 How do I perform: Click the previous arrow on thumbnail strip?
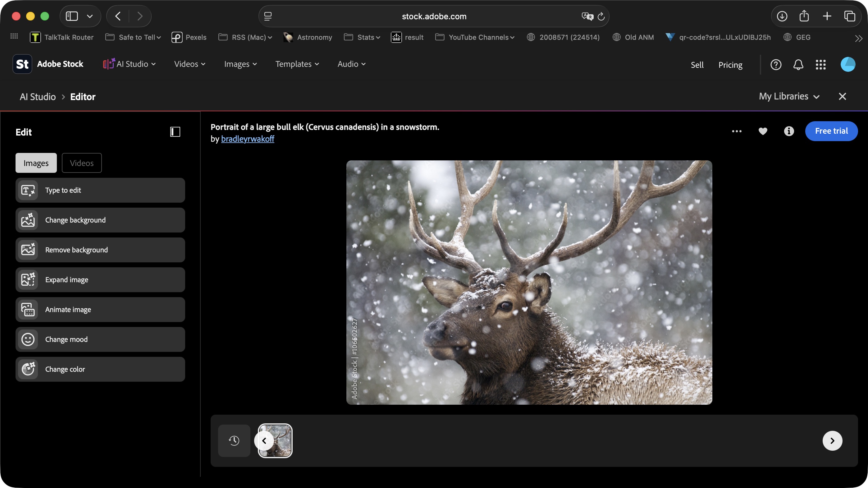pos(264,441)
